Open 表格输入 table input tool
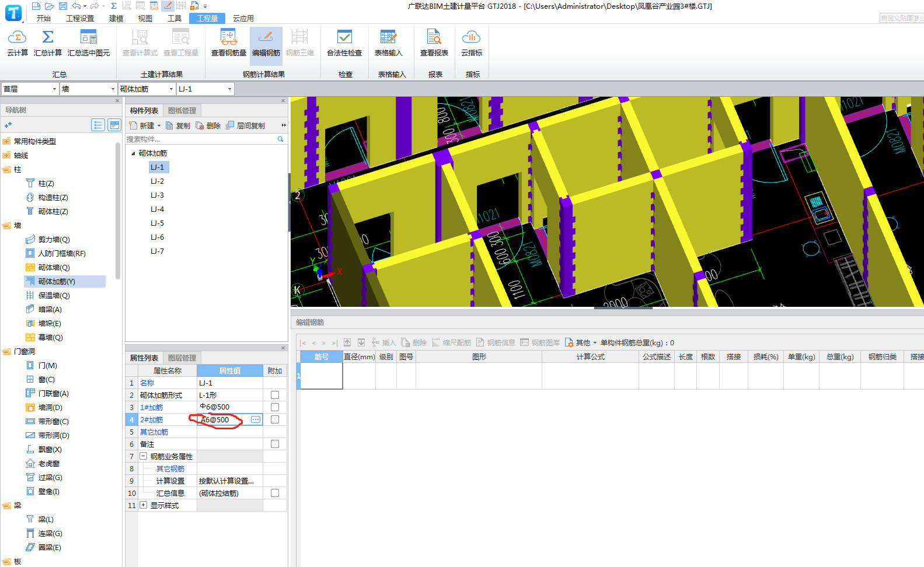The width and height of the screenshot is (924, 567). click(x=388, y=43)
